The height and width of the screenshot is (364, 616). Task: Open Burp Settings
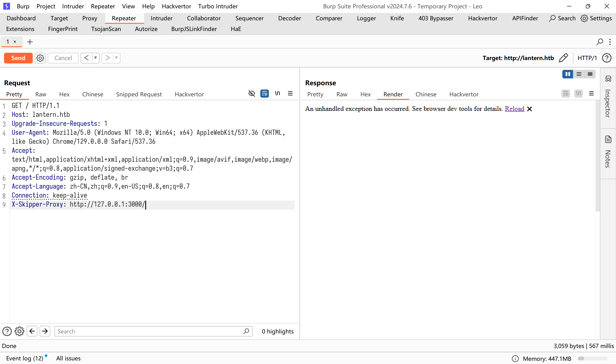click(596, 18)
